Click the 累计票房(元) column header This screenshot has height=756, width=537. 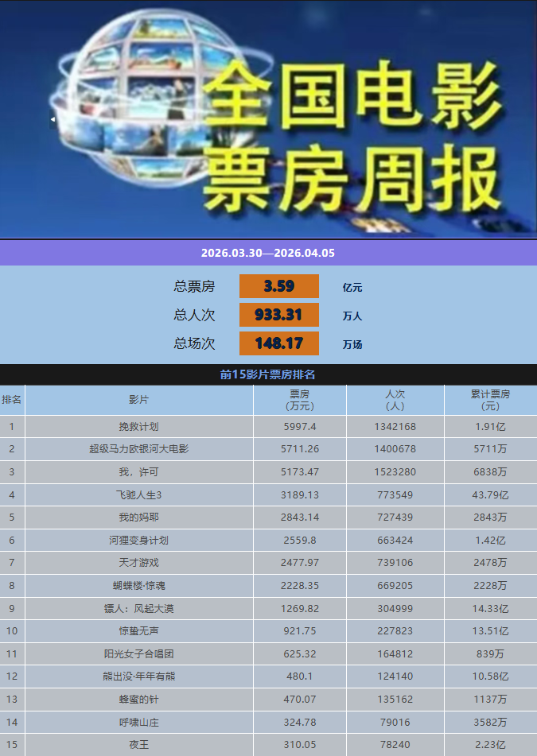pos(490,400)
